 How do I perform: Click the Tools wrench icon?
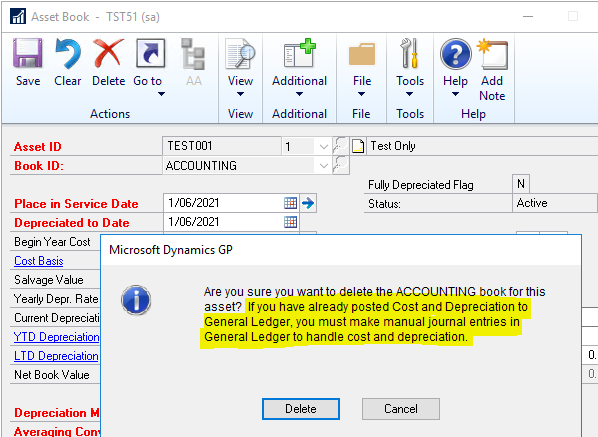pyautogui.click(x=410, y=53)
